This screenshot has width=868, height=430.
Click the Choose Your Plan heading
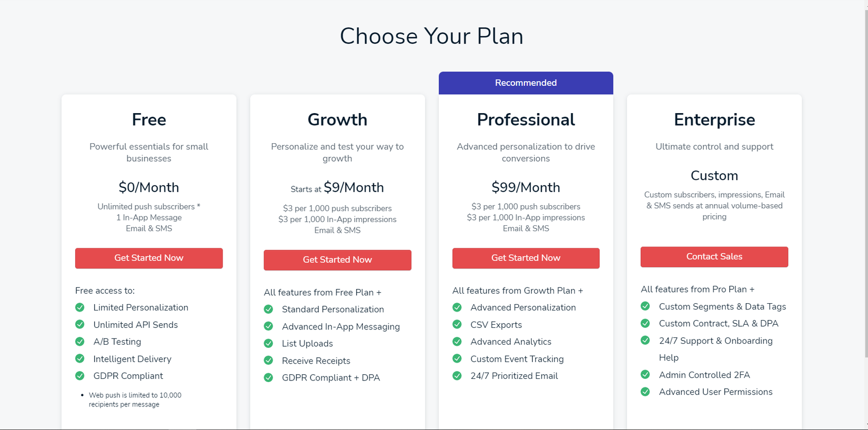(431, 36)
